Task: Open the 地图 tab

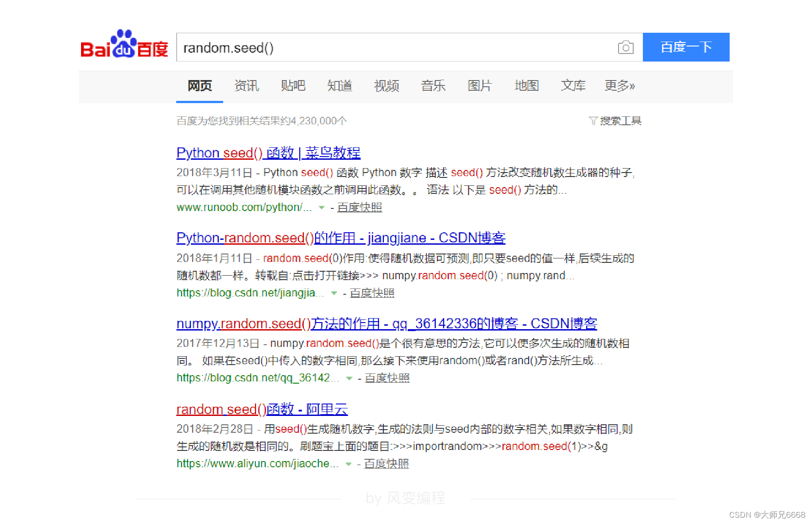Action: (x=526, y=85)
